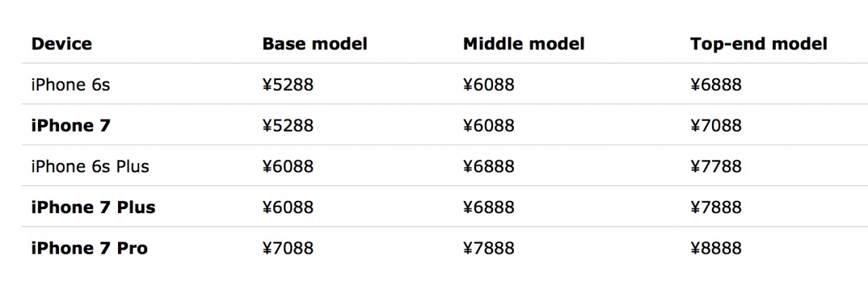The width and height of the screenshot is (868, 285).
Task: Click iPhone 6s Plus top-end price ¥7788
Action: point(716,166)
